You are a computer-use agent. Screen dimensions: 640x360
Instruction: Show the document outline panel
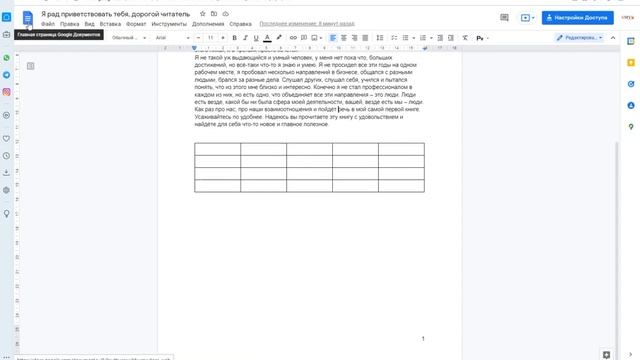[x=31, y=66]
